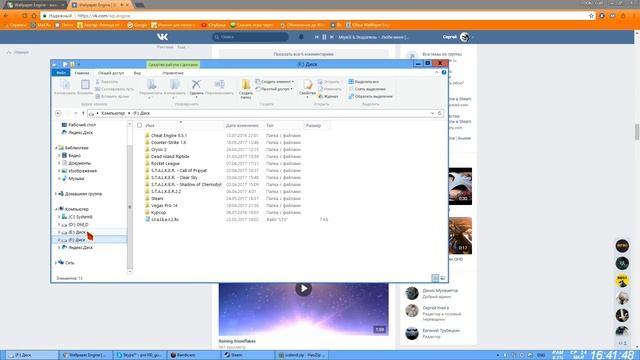
Task: Click the VK logo in page header
Action: 162,37
